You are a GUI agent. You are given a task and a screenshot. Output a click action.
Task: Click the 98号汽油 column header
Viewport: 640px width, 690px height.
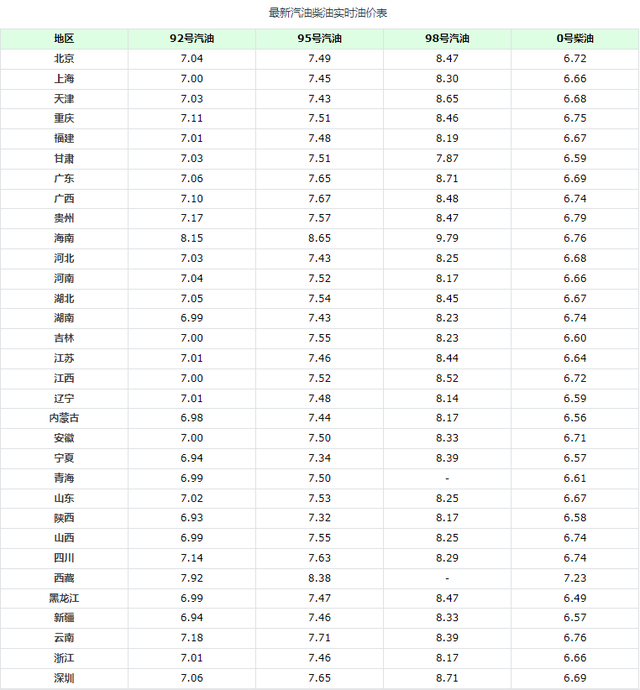(x=447, y=38)
